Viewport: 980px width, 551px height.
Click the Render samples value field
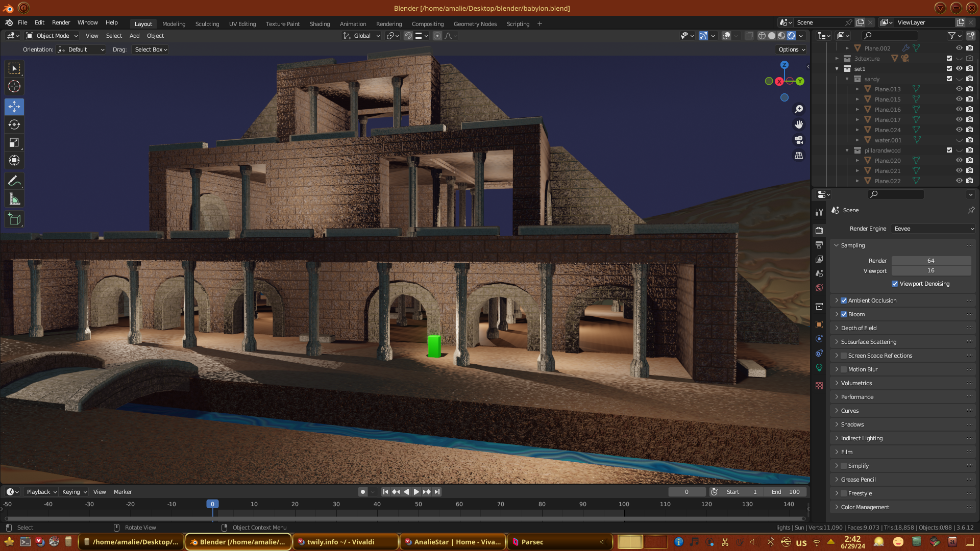930,261
